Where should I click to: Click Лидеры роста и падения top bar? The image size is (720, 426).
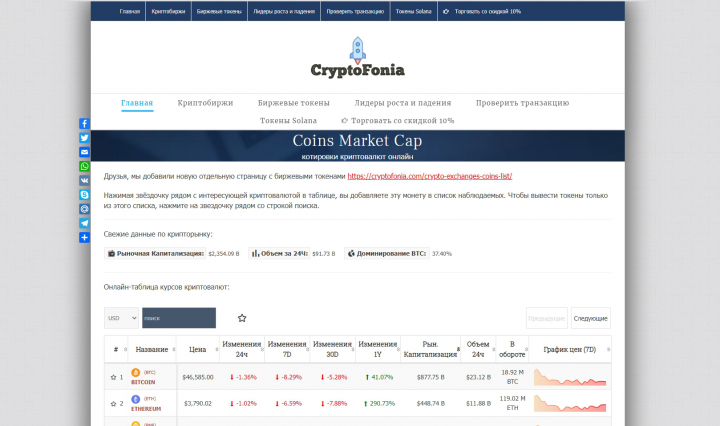[284, 11]
